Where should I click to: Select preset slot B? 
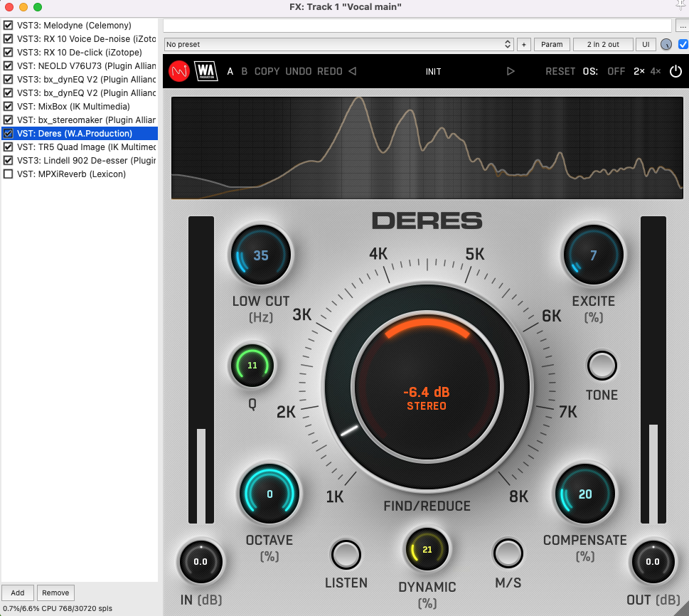[x=245, y=71]
